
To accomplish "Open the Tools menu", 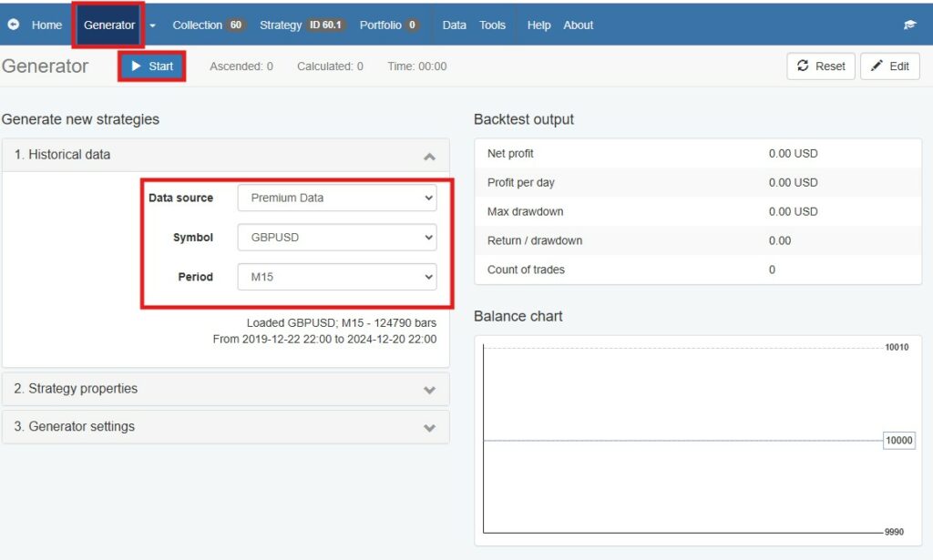I will 492,25.
